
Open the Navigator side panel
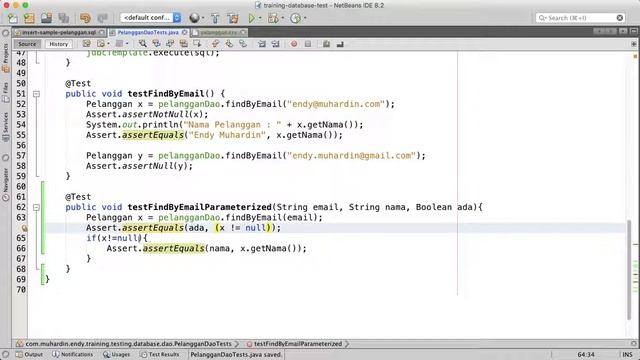tap(5, 184)
